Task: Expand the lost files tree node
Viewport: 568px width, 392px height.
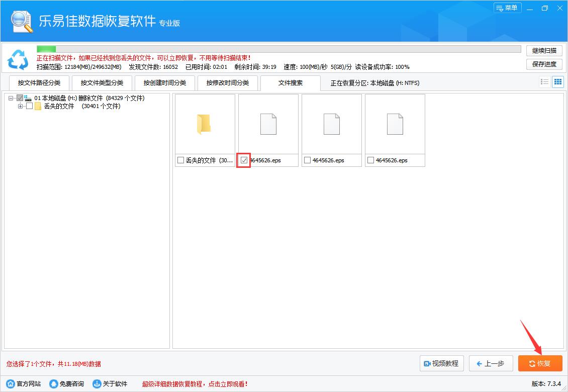Action: (x=21, y=107)
